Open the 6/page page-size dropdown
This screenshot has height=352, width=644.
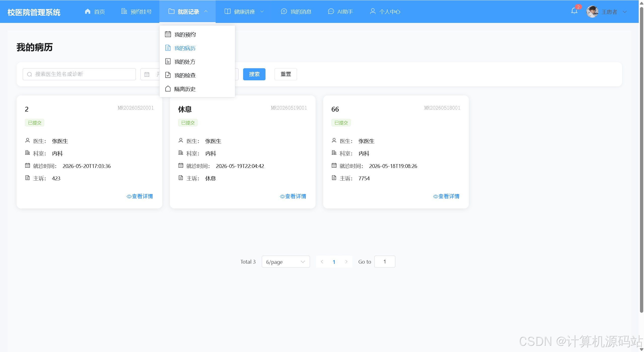[286, 262]
